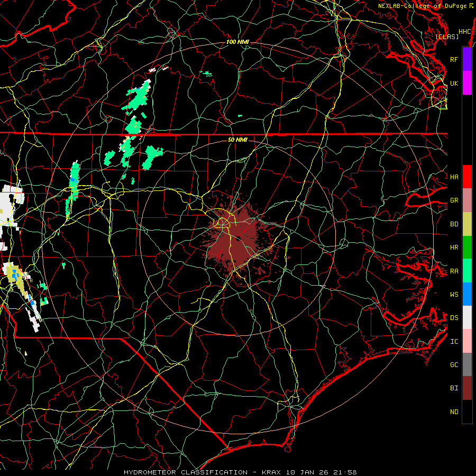Click the '50 NMI' range ring label
This screenshot has height=476, width=476.
click(237, 140)
